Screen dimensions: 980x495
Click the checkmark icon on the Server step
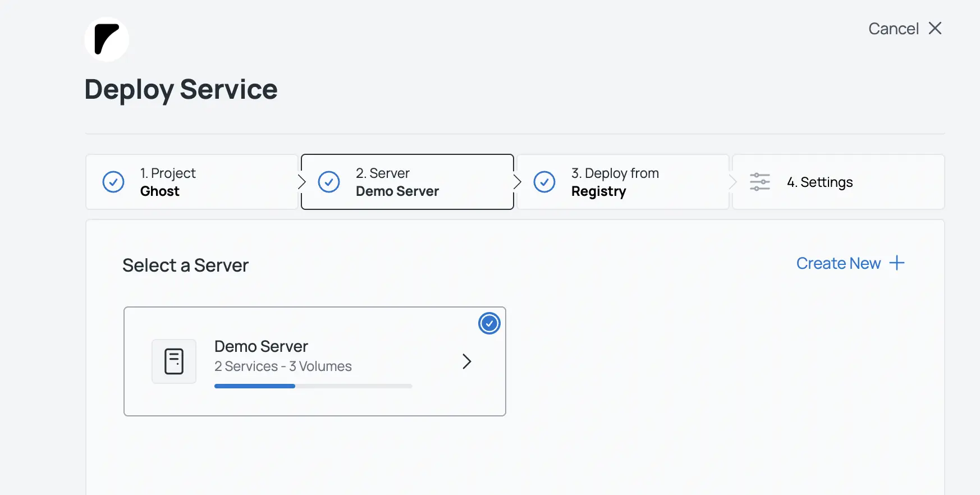(329, 182)
